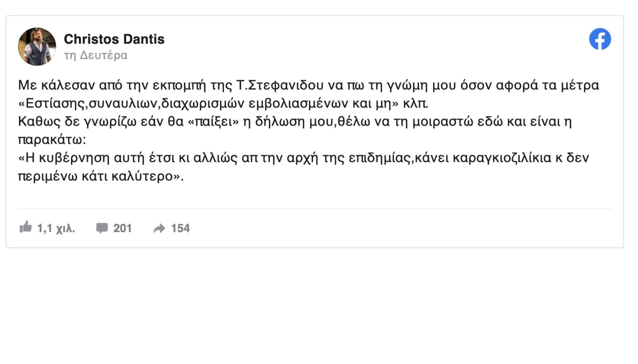This screenshot has height=364, width=638.
Task: View the 1,1 χιλ. likes count
Action: tap(56, 228)
